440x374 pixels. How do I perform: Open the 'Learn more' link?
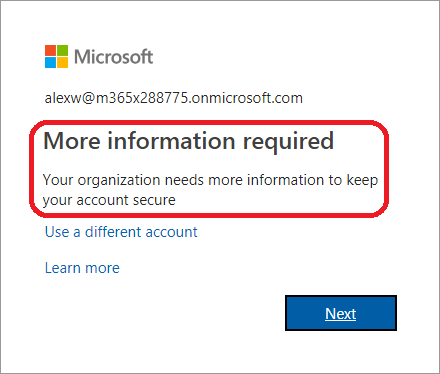tap(82, 268)
